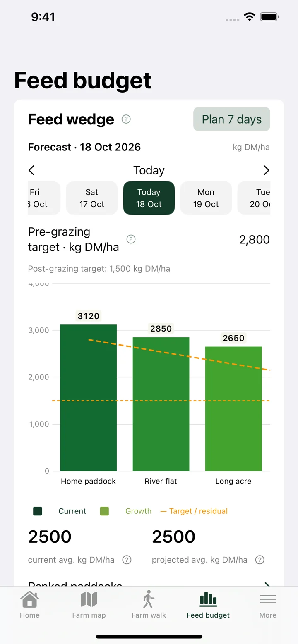Open the Farm walk walking-person icon

coord(149,599)
